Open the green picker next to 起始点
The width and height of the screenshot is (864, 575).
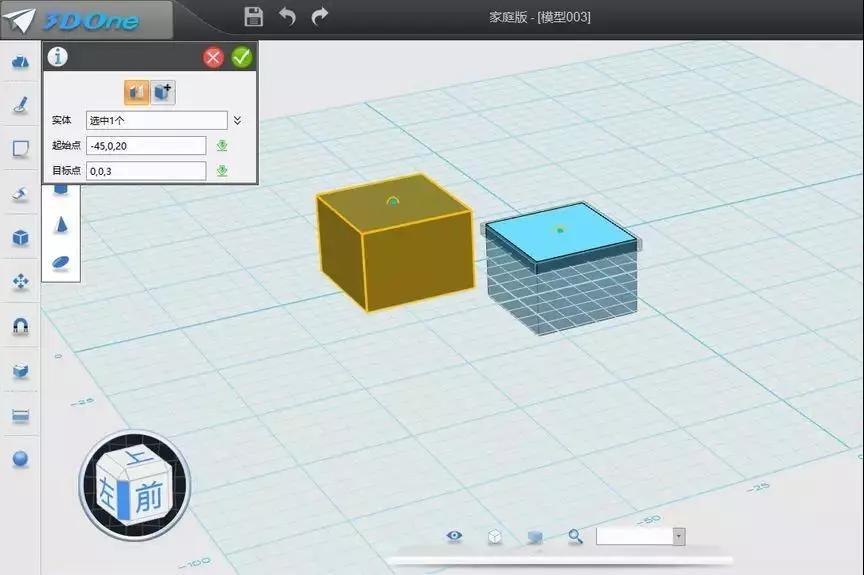[222, 145]
